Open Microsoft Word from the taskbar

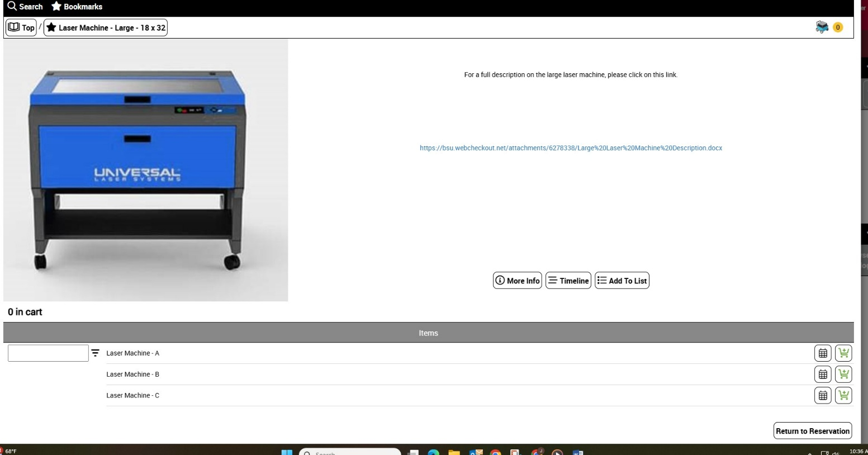(578, 452)
